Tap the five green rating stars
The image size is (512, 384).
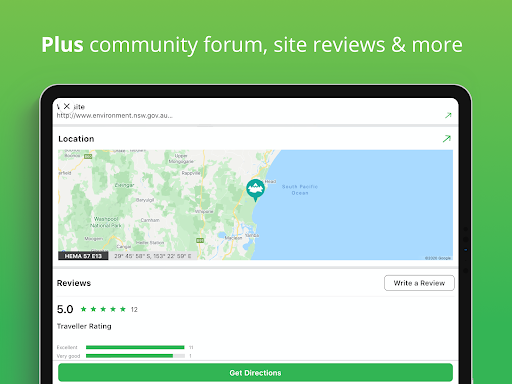(x=103, y=309)
